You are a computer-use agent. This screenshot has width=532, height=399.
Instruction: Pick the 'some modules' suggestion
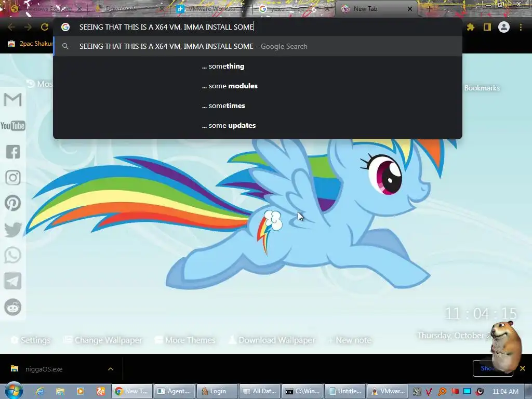tap(258, 86)
